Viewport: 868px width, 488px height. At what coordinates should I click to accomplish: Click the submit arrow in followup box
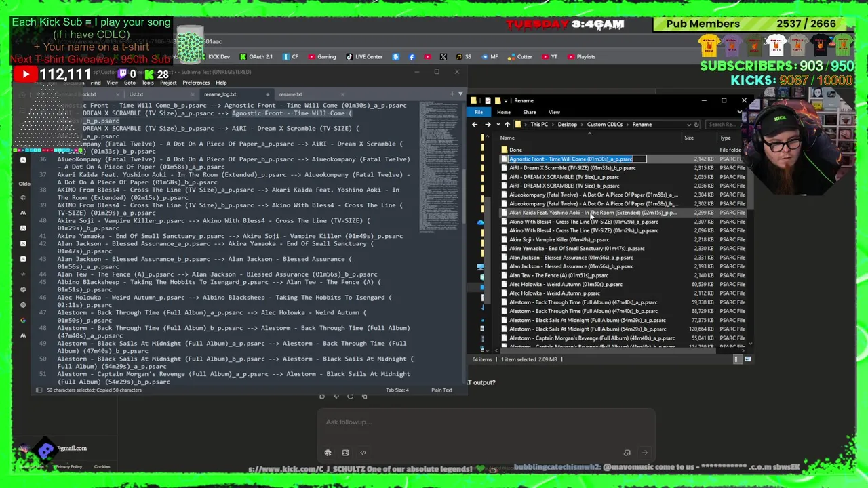pyautogui.click(x=644, y=453)
